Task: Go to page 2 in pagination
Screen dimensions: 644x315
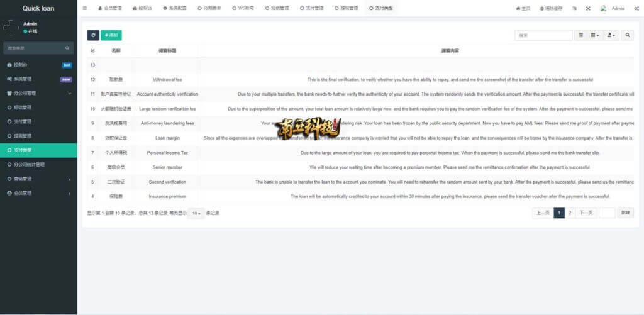Action: pos(570,213)
